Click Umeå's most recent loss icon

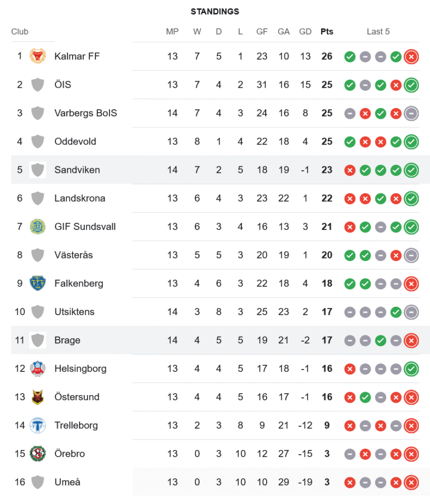[411, 482]
